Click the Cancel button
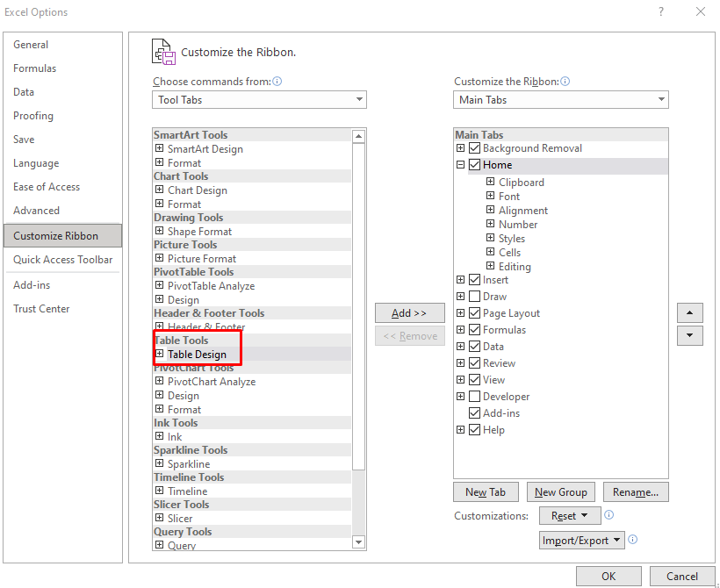 [x=682, y=576]
